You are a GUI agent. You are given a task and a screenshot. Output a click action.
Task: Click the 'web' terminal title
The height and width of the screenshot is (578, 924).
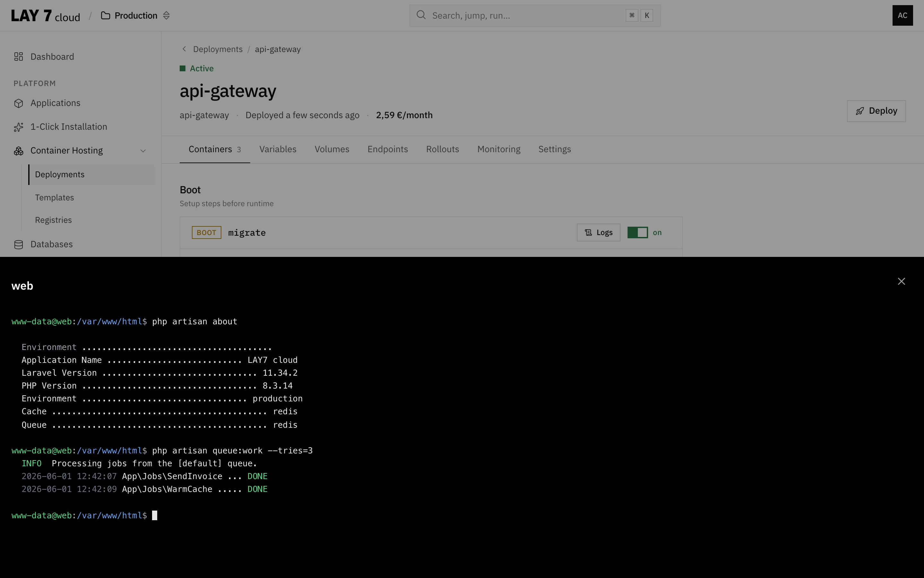pos(22,286)
